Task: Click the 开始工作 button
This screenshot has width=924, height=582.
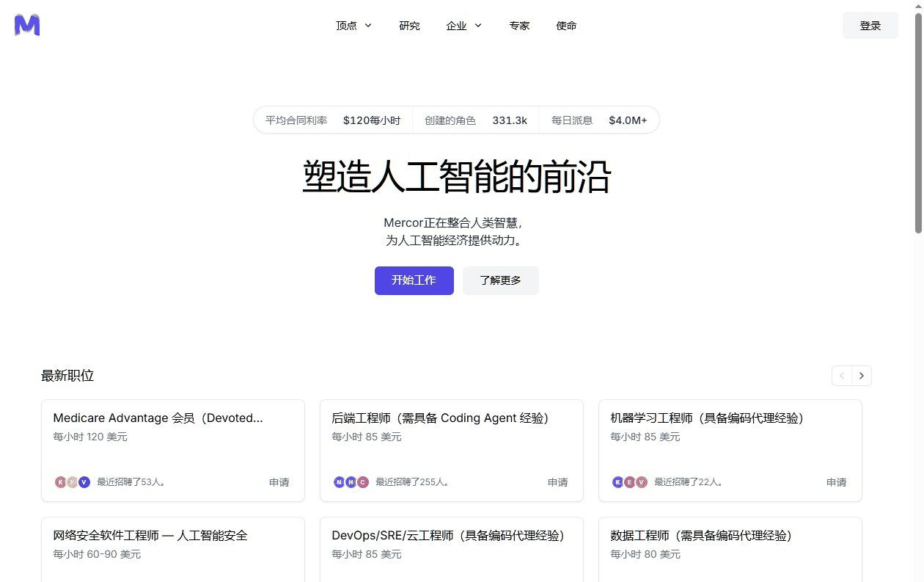Action: click(414, 280)
